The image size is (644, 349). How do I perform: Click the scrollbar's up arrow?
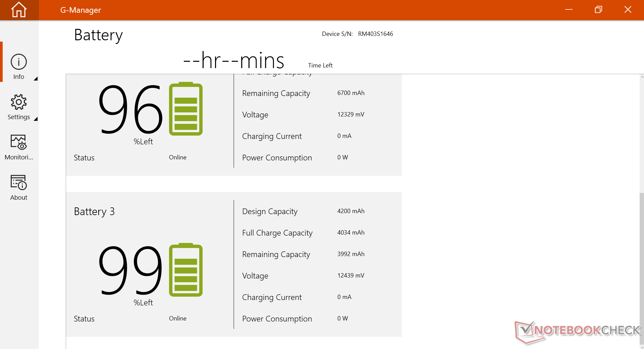click(642, 77)
